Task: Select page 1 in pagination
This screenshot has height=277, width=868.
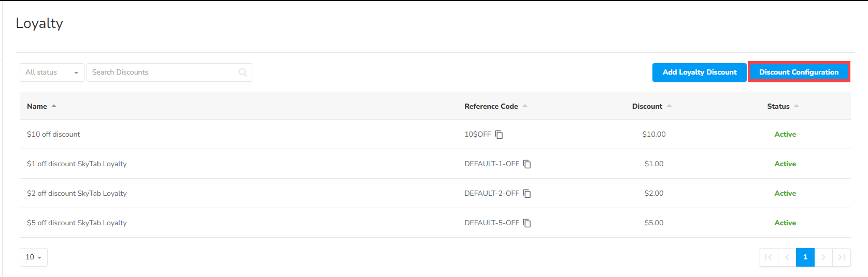Action: pyautogui.click(x=805, y=257)
